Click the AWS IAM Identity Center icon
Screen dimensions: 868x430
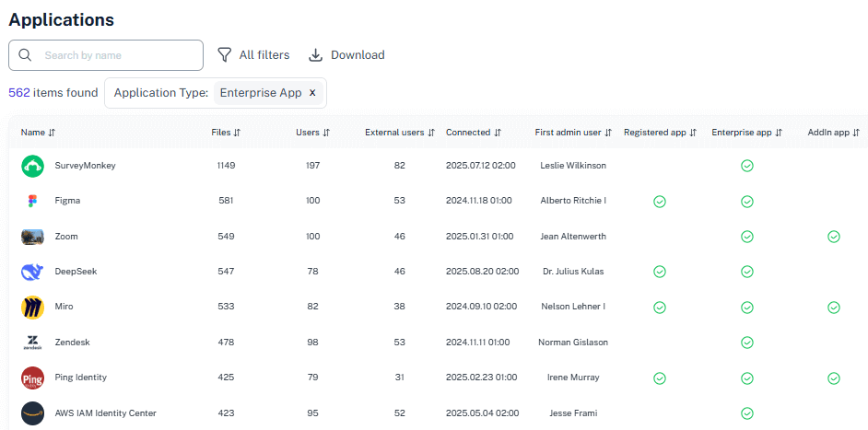pos(33,413)
